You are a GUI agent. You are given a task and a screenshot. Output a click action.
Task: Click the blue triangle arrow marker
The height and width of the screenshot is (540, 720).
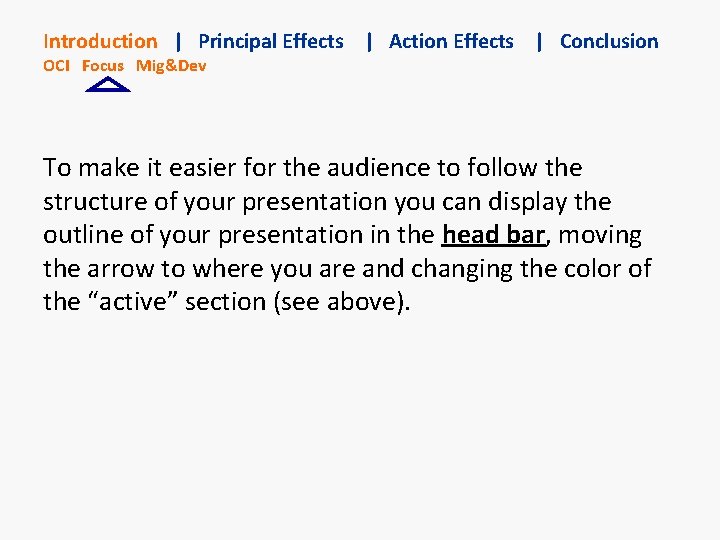108,85
